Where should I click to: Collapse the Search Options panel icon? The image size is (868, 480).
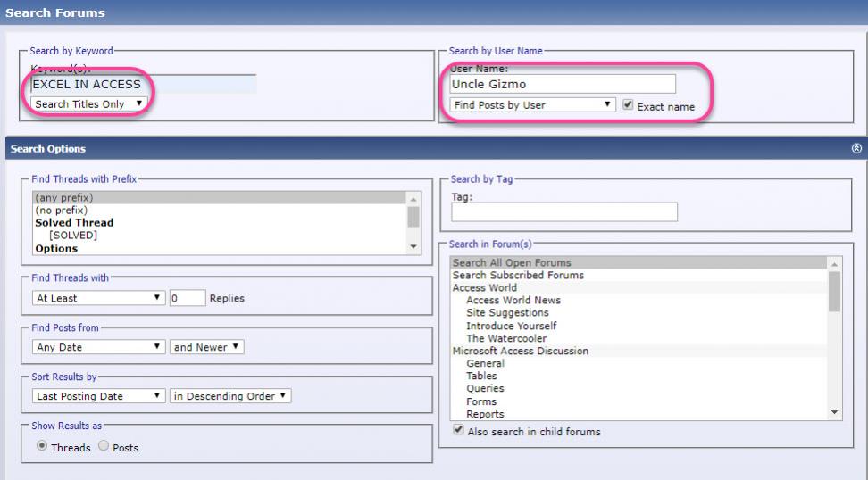pos(856,149)
